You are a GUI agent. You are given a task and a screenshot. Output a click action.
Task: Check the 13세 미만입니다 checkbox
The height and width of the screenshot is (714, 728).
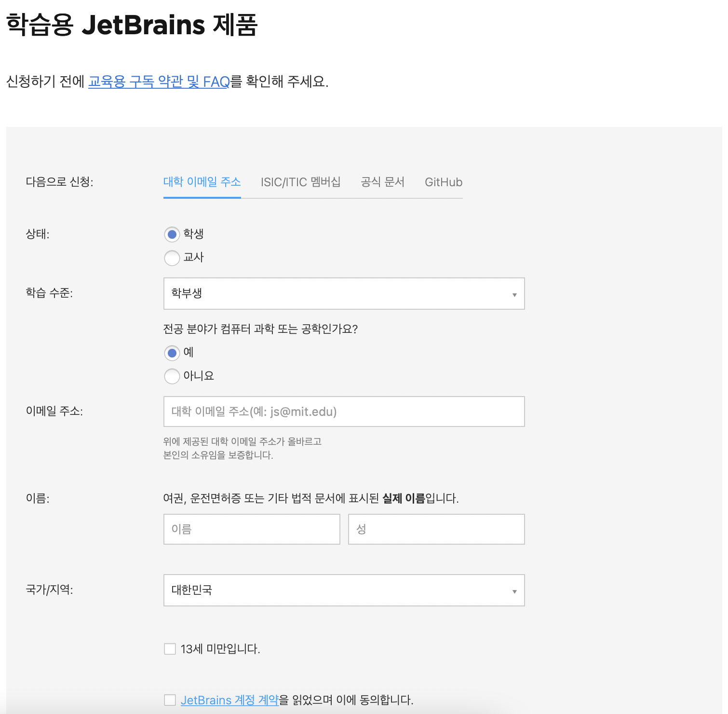[170, 649]
